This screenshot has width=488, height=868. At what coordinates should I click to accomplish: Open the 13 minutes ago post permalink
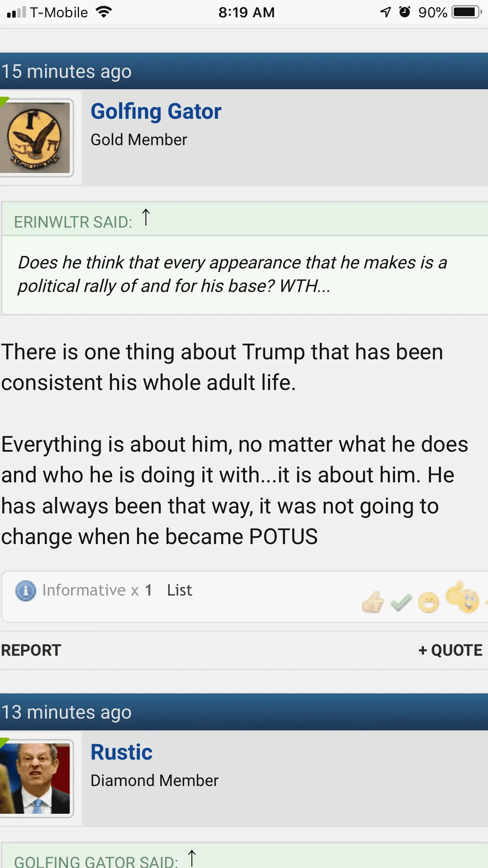(66, 712)
